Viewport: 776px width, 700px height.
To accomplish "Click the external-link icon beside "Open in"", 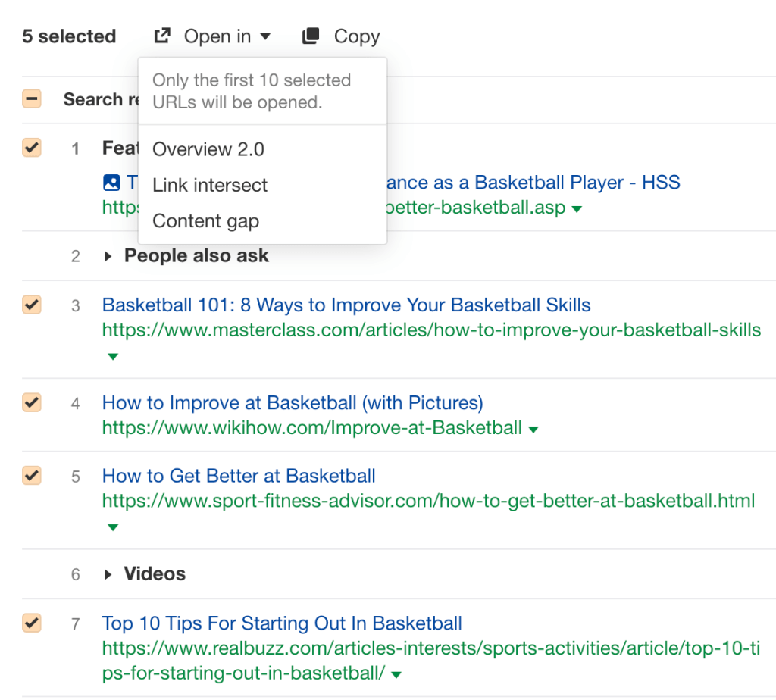I will [x=162, y=35].
